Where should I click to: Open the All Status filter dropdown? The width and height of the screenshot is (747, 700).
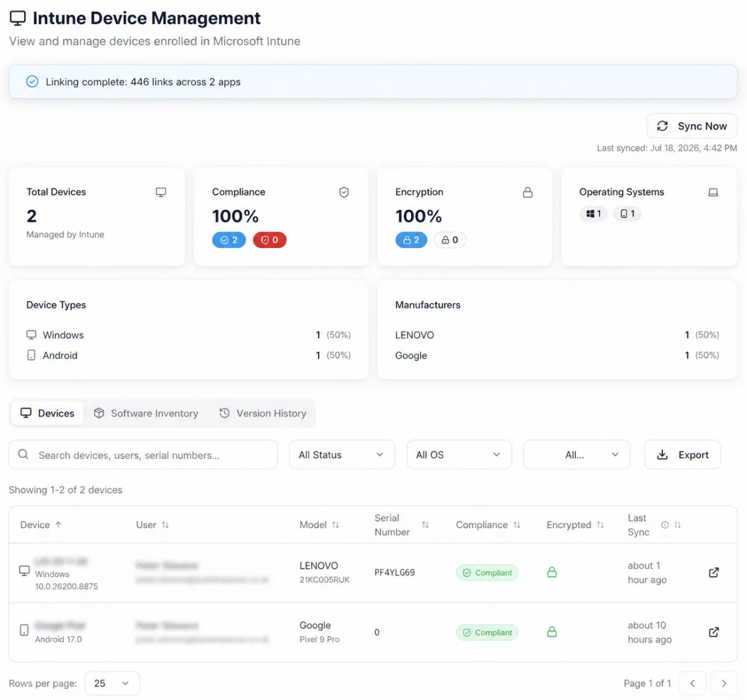[342, 455]
